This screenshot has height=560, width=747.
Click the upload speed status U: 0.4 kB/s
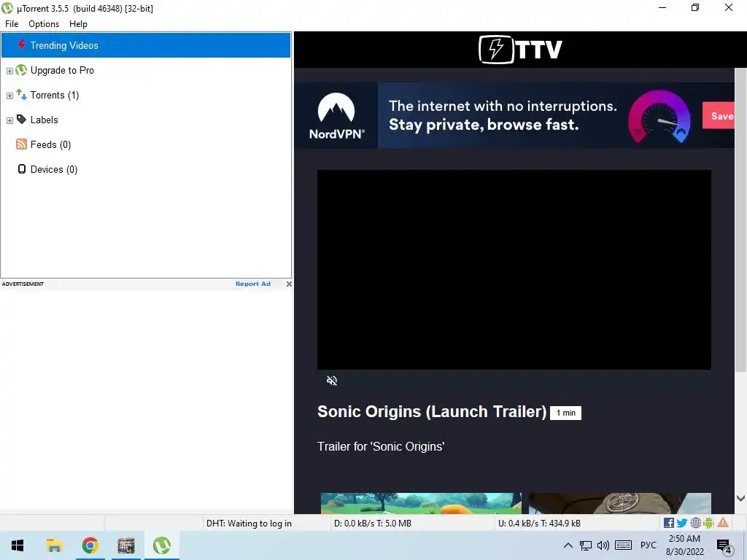pos(539,524)
